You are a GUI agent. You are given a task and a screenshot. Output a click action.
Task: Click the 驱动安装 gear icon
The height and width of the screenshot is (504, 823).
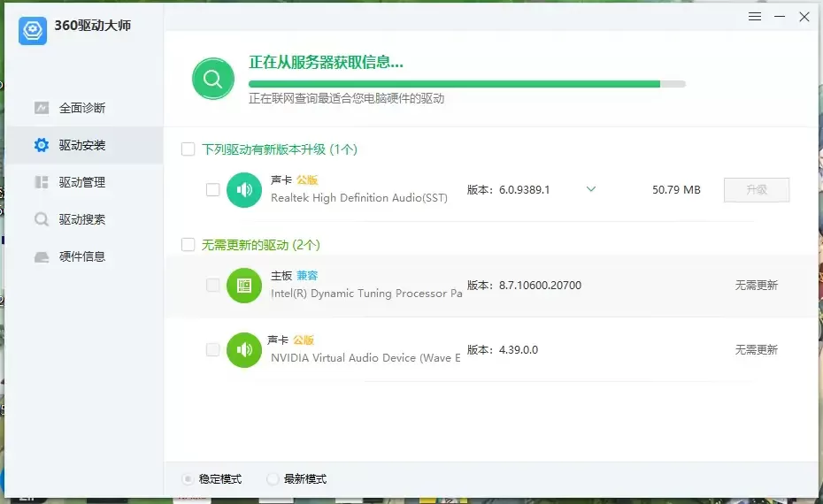(x=42, y=145)
